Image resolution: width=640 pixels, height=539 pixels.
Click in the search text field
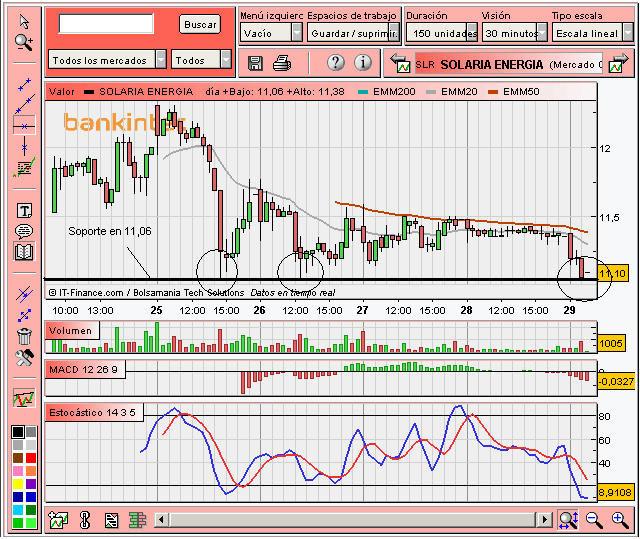(106, 24)
